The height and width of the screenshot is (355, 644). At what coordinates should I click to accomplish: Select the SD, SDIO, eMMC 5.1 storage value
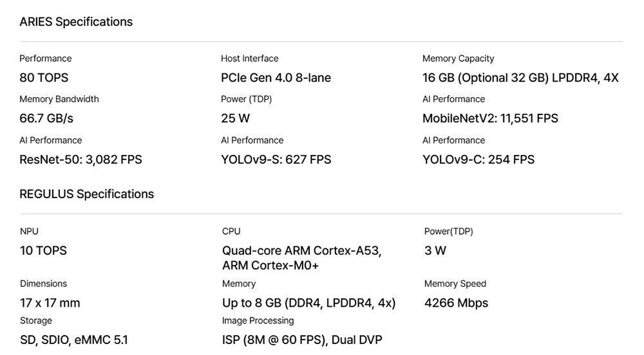point(73,340)
